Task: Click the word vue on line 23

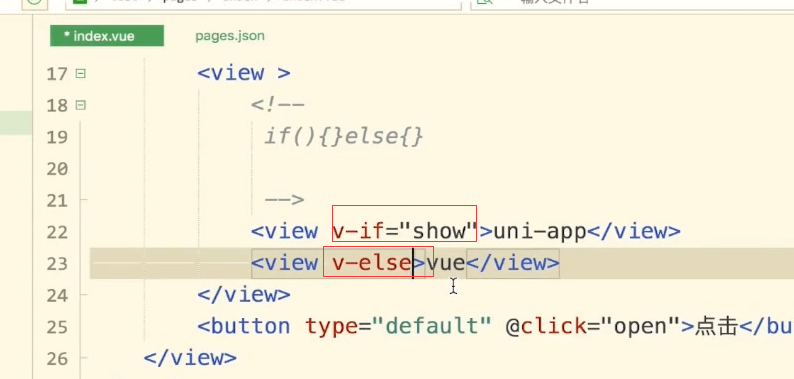Action: point(446,263)
